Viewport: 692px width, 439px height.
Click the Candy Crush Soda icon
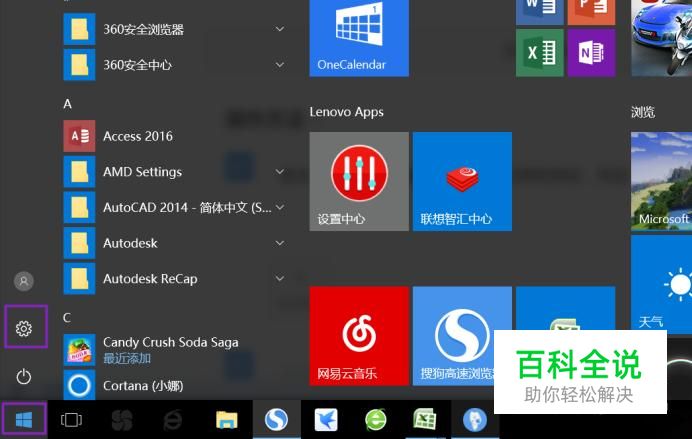(79, 350)
